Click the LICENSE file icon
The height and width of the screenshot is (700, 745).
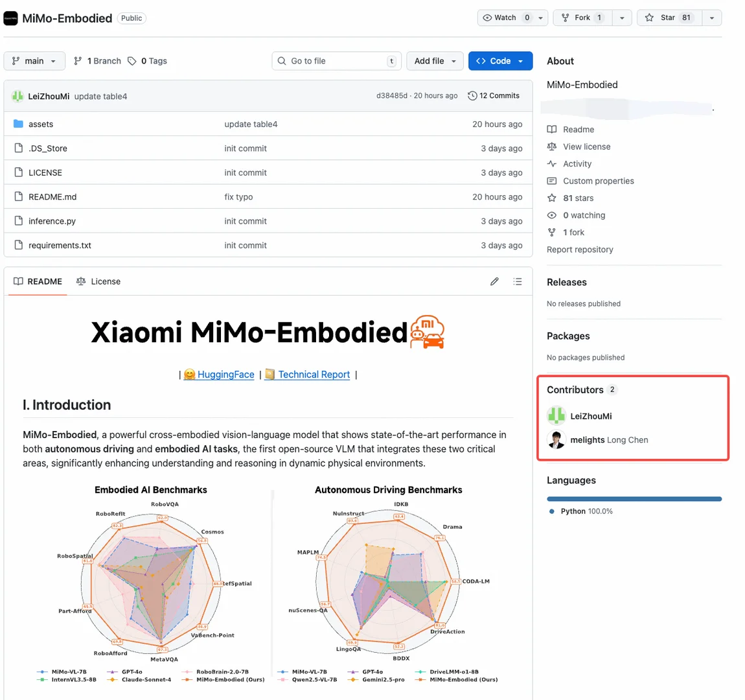19,172
